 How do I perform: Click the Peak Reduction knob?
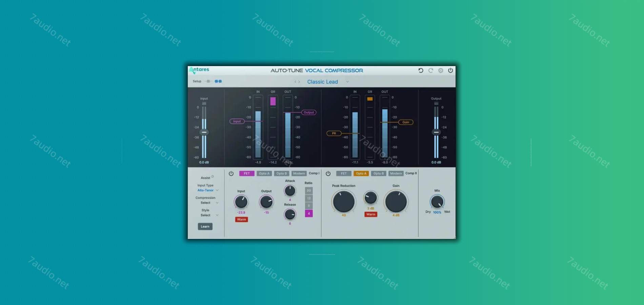pyautogui.click(x=344, y=201)
